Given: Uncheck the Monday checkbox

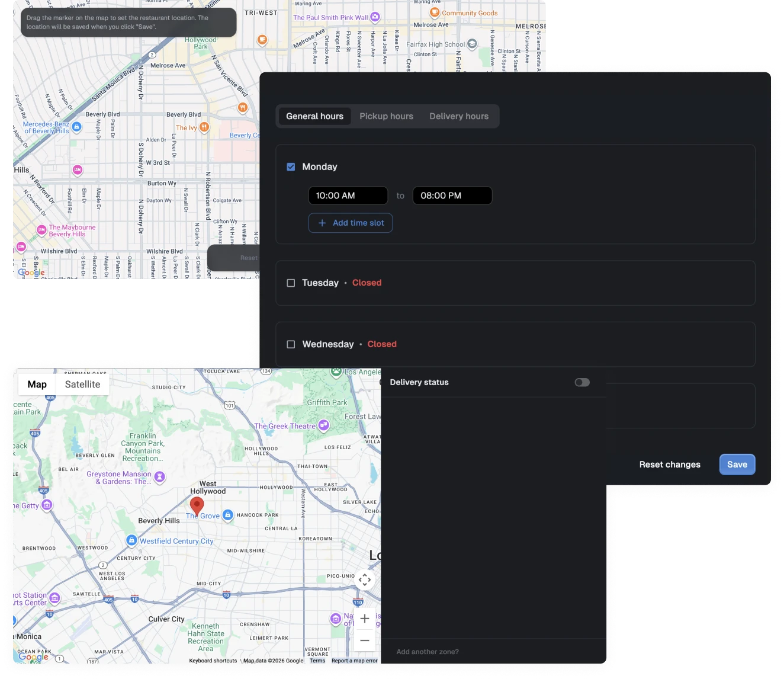Looking at the screenshot, I should tap(291, 166).
